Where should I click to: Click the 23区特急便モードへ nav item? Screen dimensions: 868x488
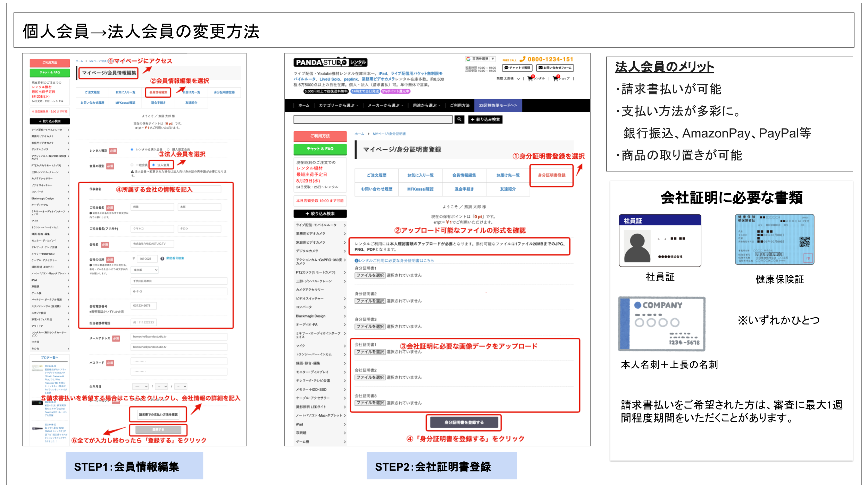click(498, 106)
